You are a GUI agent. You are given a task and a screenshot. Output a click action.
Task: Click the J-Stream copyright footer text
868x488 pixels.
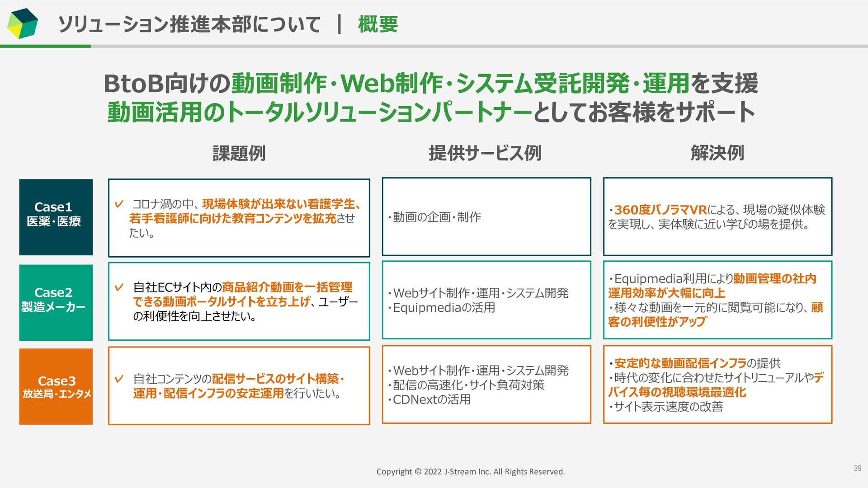(x=471, y=472)
